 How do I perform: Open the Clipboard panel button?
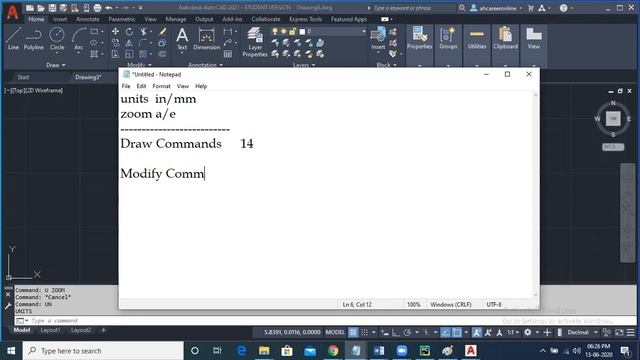pyautogui.click(x=505, y=39)
